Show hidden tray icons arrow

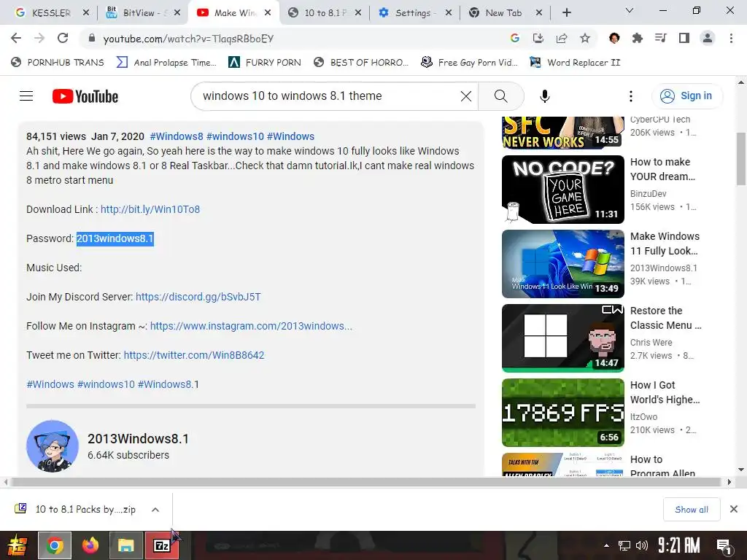coord(606,545)
